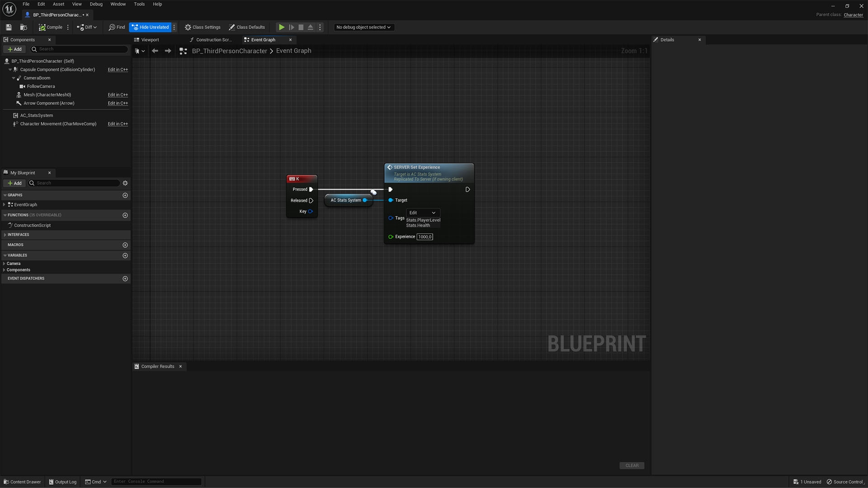The width and height of the screenshot is (868, 488).
Task: Toggle Hide Unrelated nodes
Action: point(151,27)
